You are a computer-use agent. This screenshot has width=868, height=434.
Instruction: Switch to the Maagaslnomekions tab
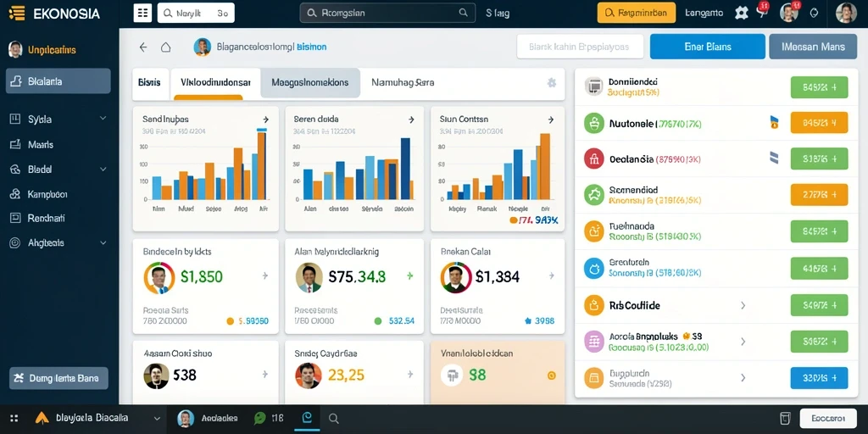click(310, 82)
